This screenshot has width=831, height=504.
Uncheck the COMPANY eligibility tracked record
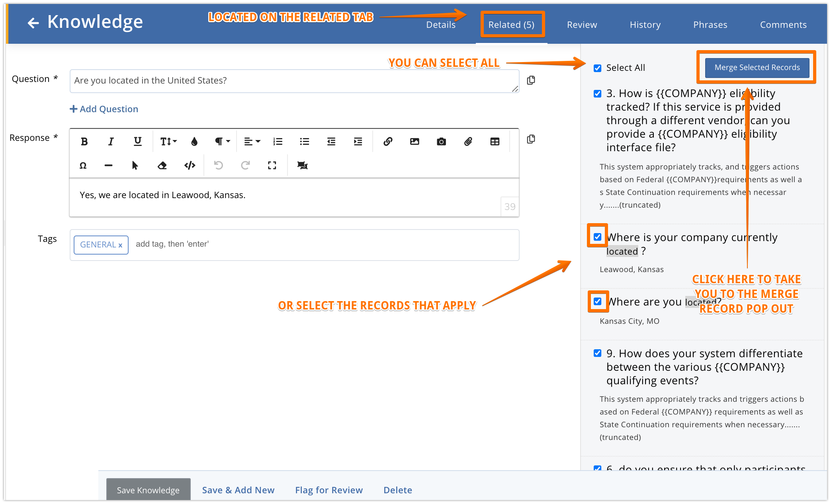point(597,93)
